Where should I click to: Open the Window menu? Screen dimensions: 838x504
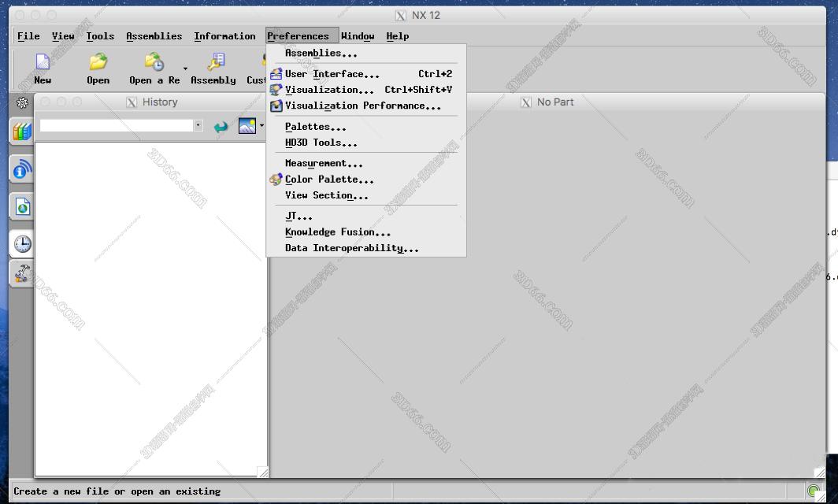point(358,35)
